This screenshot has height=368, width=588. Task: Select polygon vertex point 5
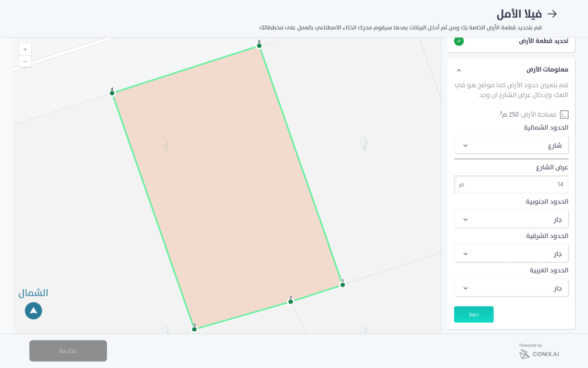tap(259, 46)
